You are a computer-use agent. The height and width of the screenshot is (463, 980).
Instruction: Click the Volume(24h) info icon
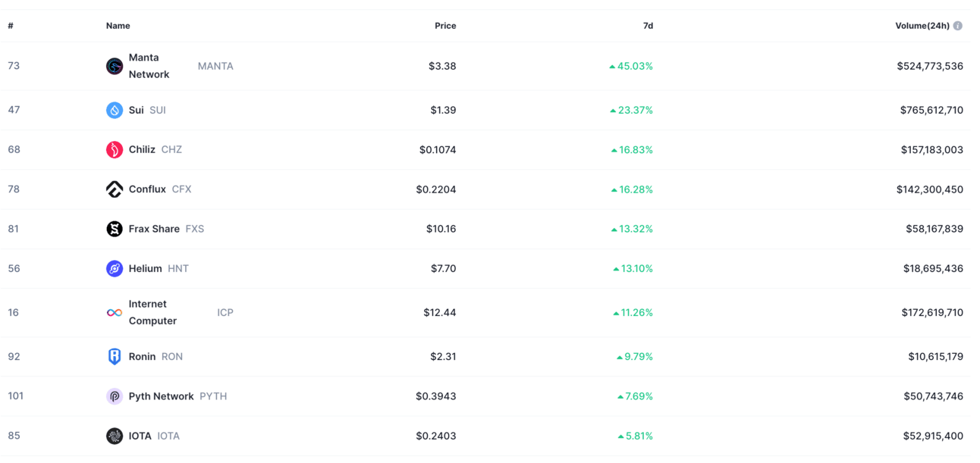click(958, 26)
